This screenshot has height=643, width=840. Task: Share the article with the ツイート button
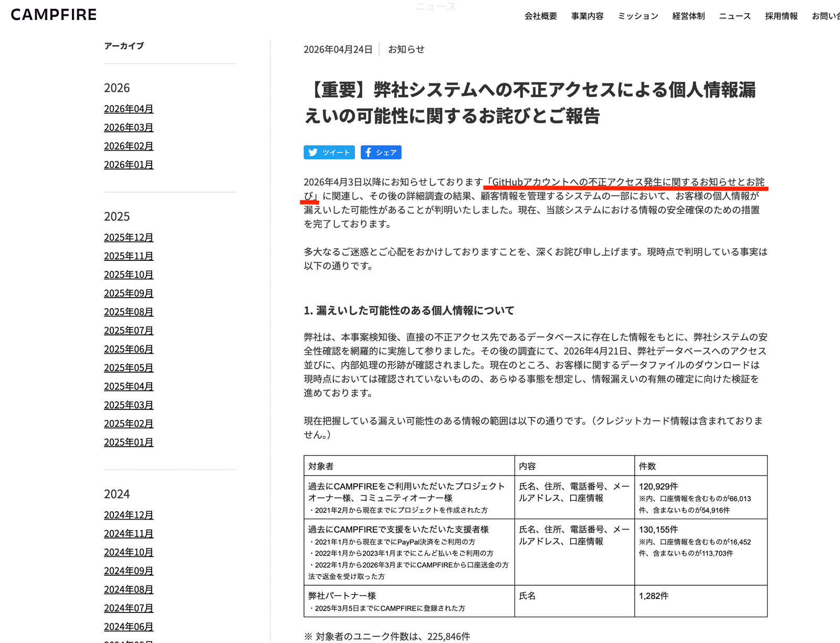coord(329,152)
